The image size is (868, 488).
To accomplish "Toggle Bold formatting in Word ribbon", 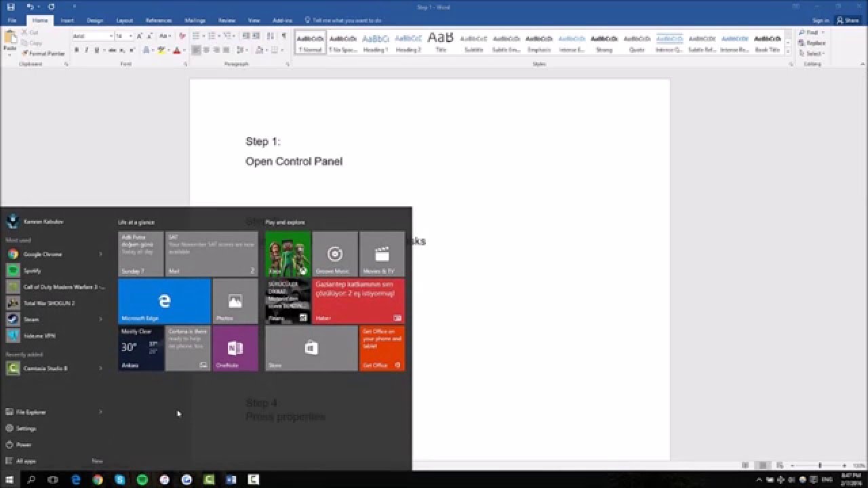I will click(x=77, y=50).
